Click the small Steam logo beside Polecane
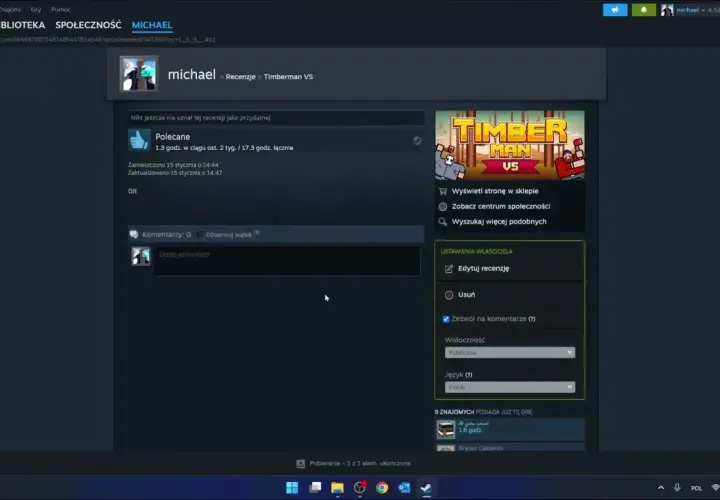The image size is (720, 500). pos(417,140)
